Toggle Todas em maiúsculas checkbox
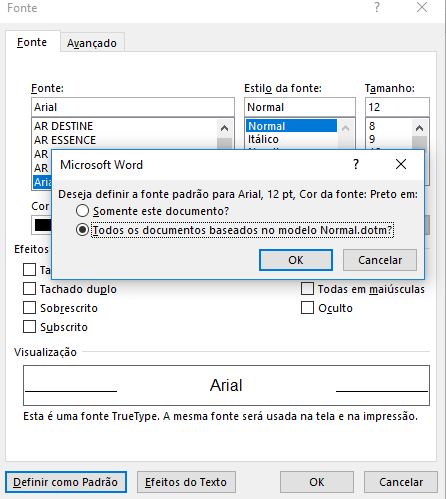The height and width of the screenshot is (499, 446). (307, 289)
